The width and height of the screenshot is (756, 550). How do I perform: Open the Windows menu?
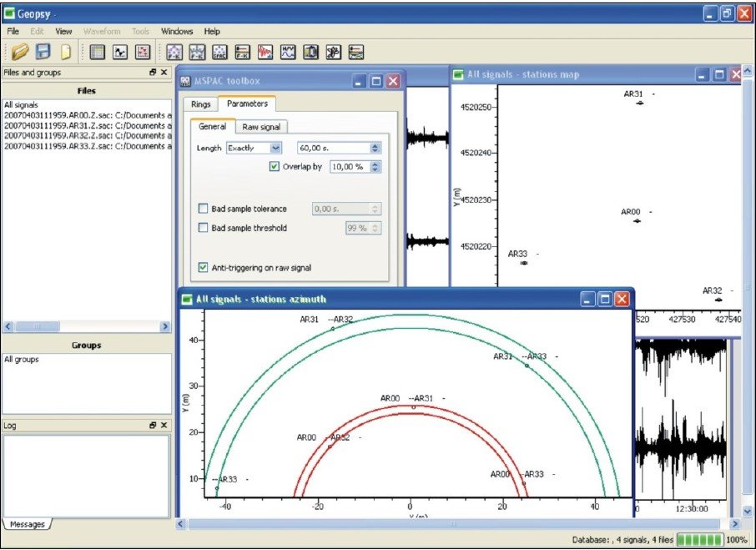pos(177,32)
